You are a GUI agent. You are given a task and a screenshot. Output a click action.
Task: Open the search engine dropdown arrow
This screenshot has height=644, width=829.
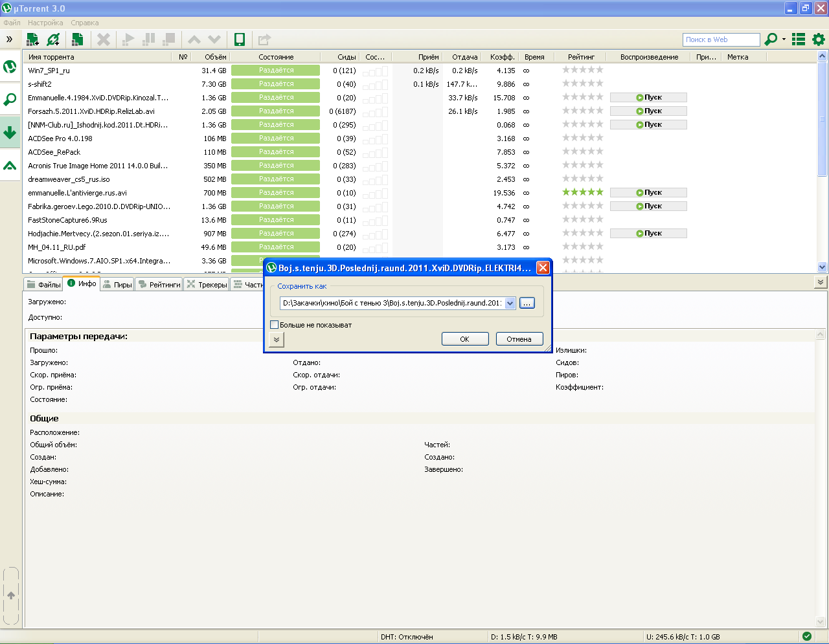(x=784, y=39)
